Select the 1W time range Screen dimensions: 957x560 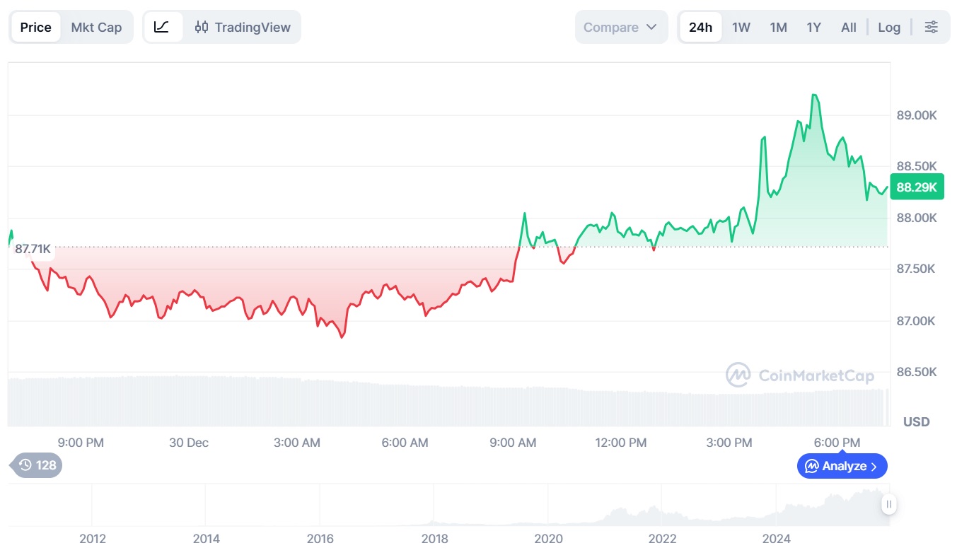tap(741, 28)
